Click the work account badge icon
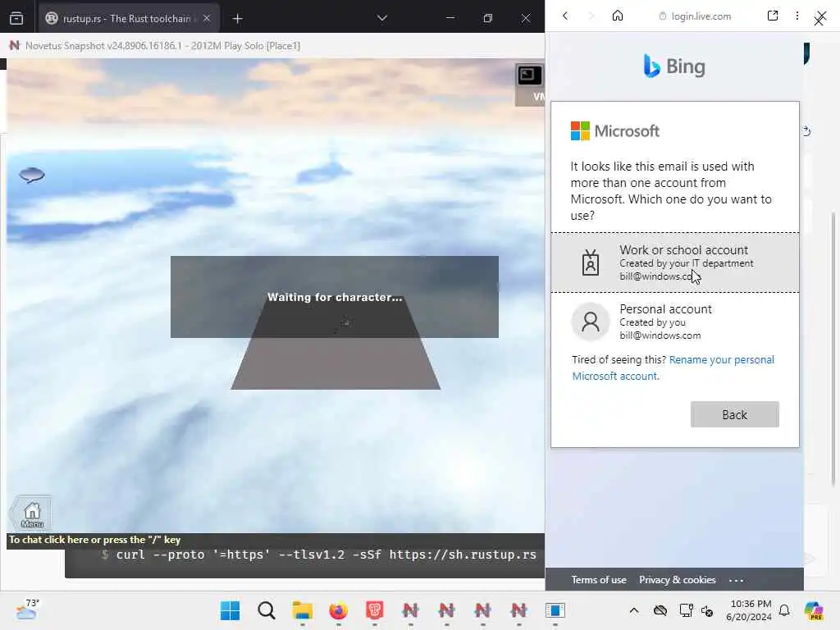The height and width of the screenshot is (630, 840). point(591,262)
